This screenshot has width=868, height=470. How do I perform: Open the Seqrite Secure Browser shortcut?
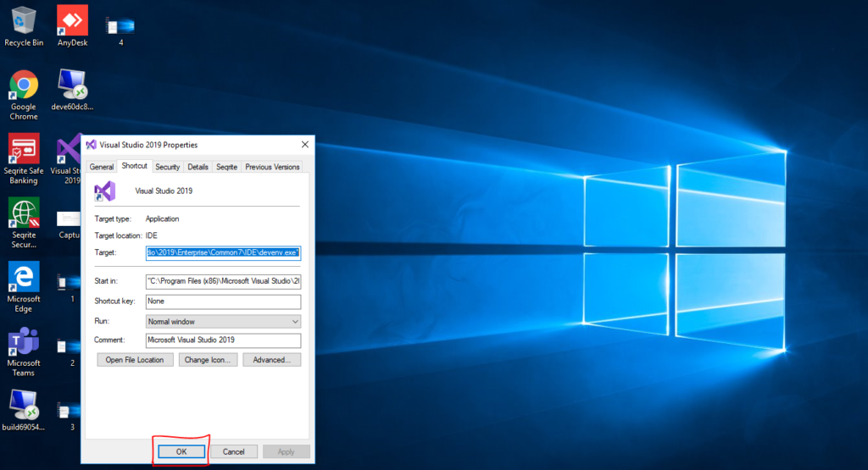(23, 223)
